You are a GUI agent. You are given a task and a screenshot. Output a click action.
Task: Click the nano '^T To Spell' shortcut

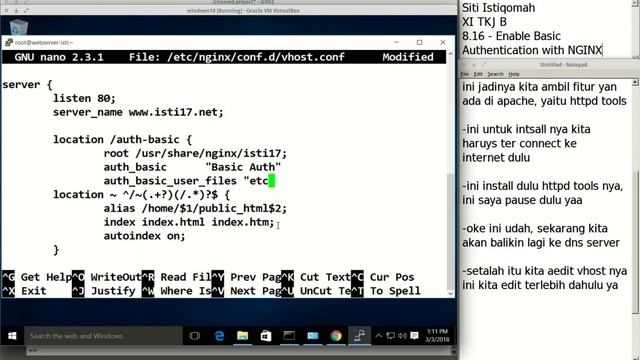(386, 291)
